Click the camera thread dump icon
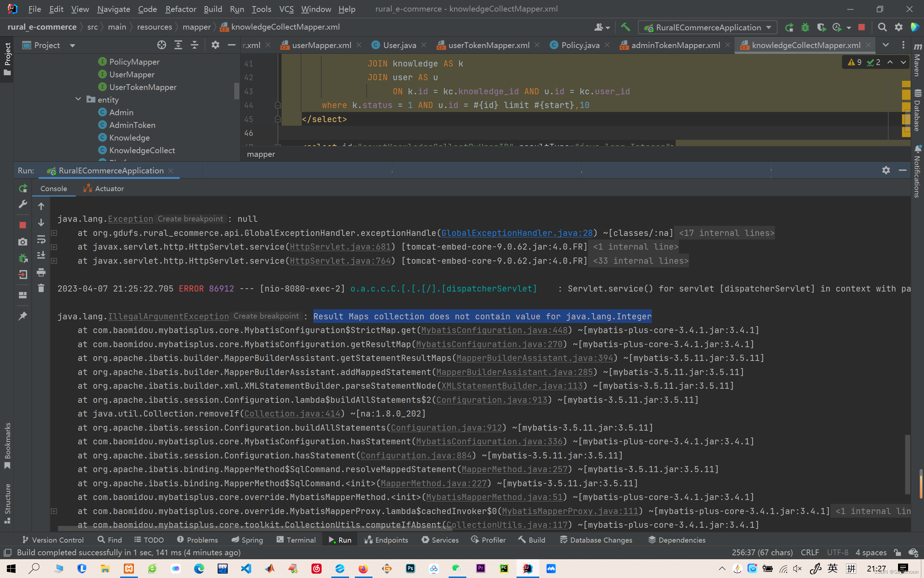The width and height of the screenshot is (924, 578). coord(23,242)
